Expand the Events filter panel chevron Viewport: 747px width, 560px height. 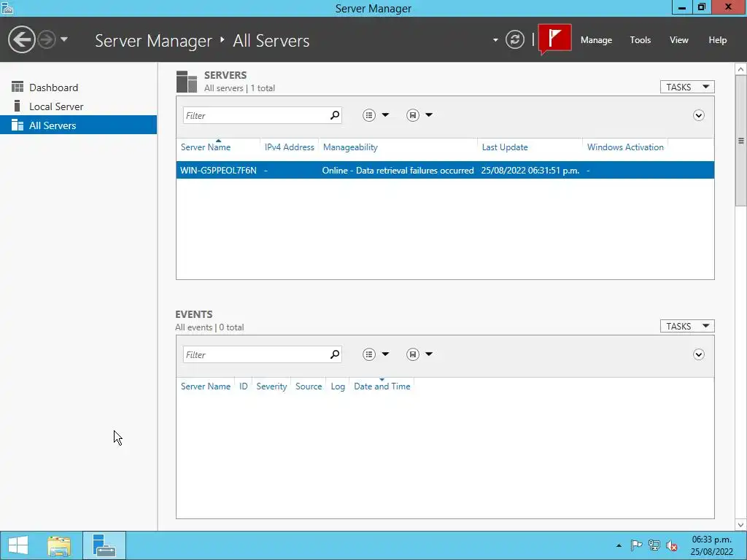pyautogui.click(x=698, y=354)
